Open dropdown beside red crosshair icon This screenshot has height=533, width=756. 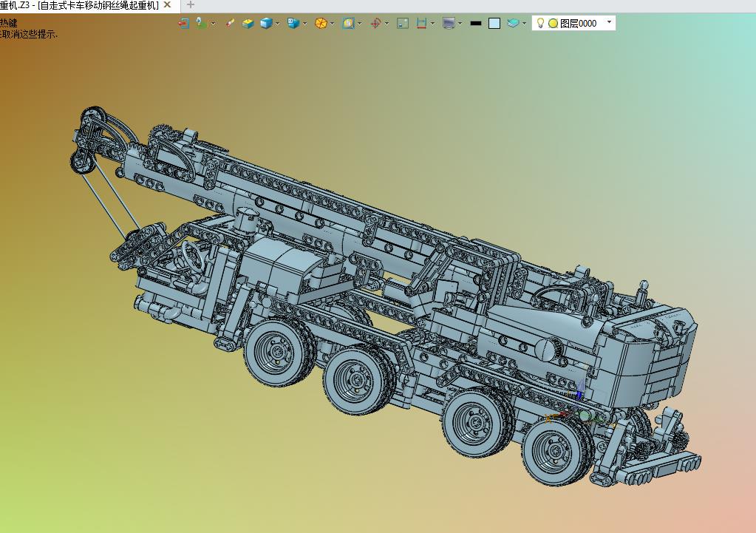[386, 24]
